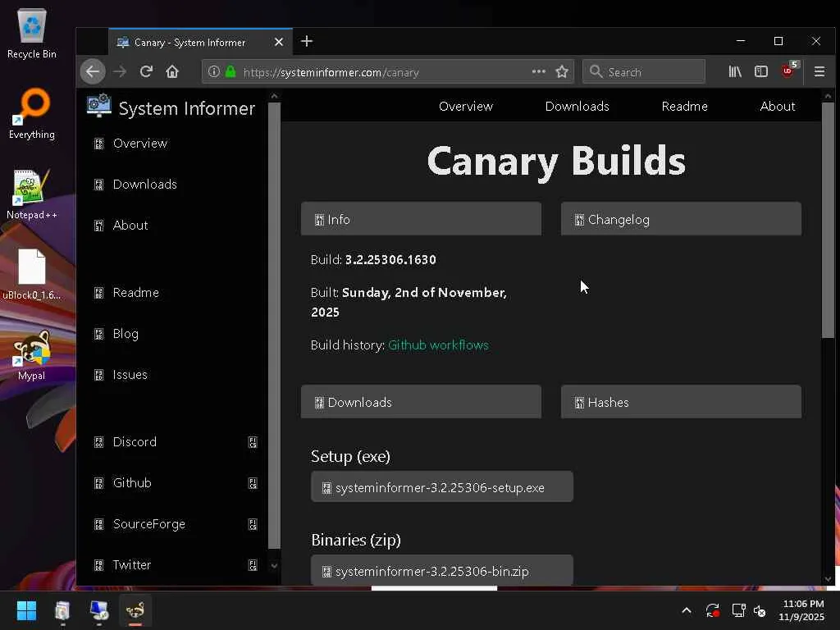Click external-link icon beside Github
The width and height of the screenshot is (840, 630).
253,483
